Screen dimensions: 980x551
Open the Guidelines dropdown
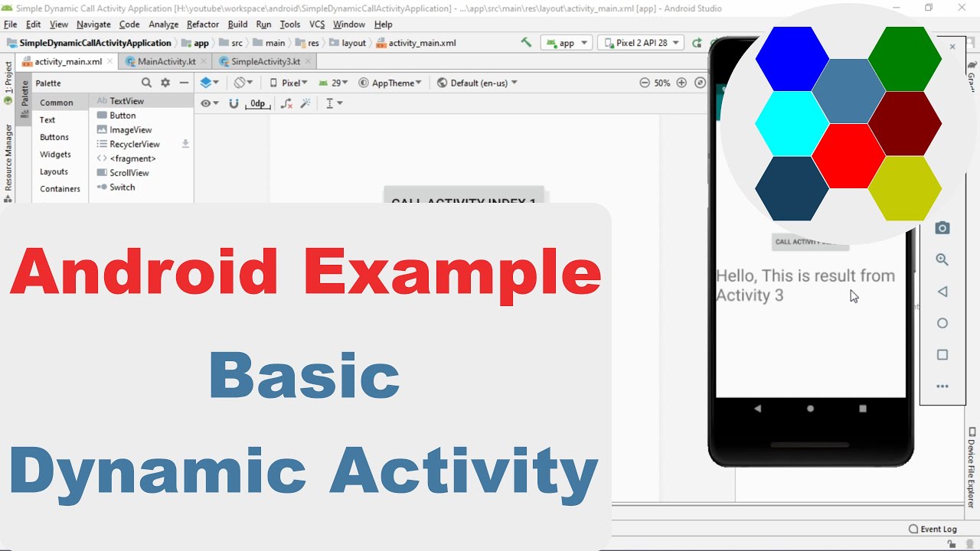(334, 103)
